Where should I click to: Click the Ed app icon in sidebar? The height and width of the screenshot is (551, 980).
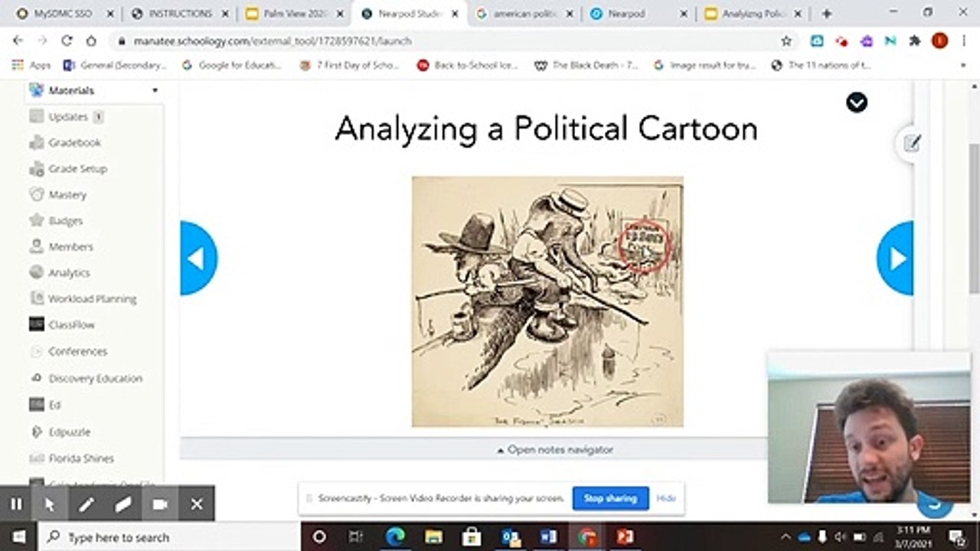click(x=37, y=404)
